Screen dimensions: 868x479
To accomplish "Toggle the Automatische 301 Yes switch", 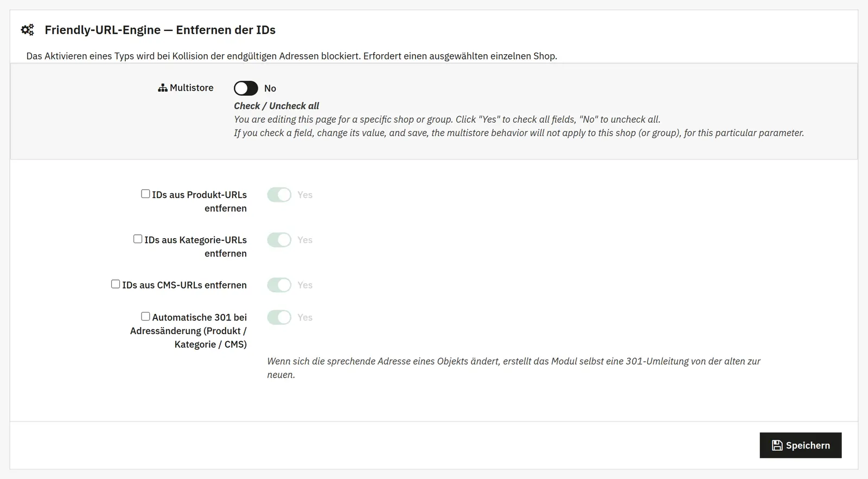I will pyautogui.click(x=279, y=317).
